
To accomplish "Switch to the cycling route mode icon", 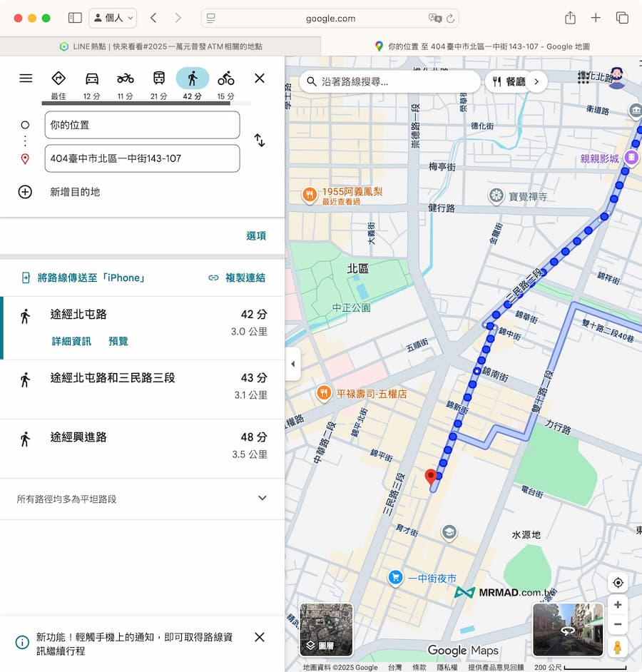I will (x=225, y=77).
